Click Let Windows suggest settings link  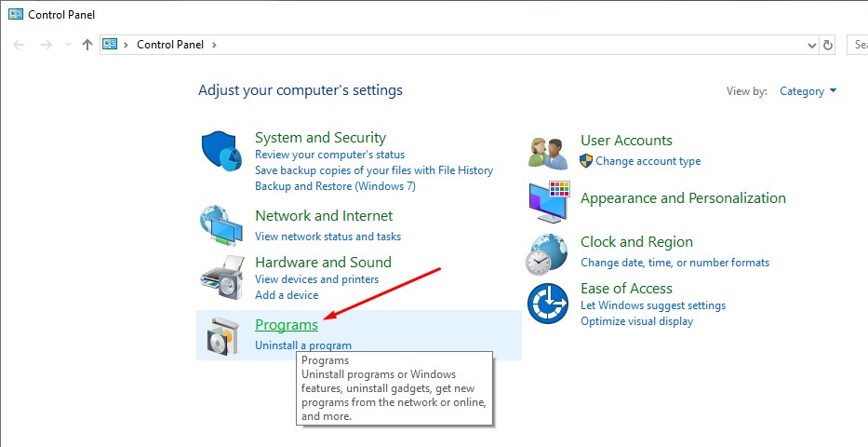(652, 305)
